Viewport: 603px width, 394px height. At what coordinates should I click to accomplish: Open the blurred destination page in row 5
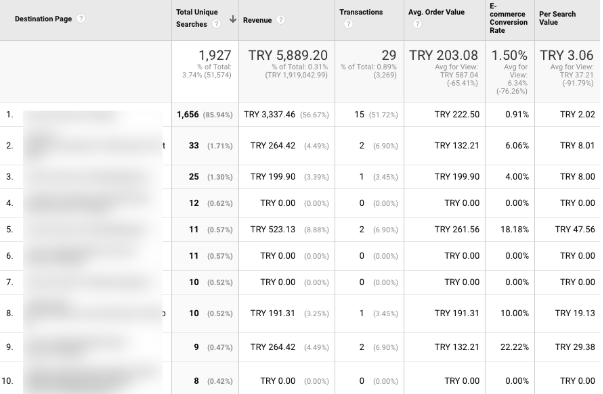92,229
